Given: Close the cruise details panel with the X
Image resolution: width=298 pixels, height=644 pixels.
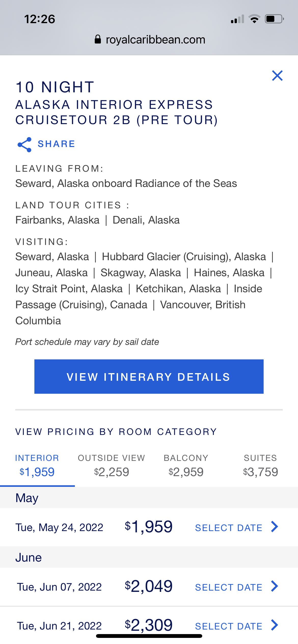Looking at the screenshot, I should click(x=277, y=76).
